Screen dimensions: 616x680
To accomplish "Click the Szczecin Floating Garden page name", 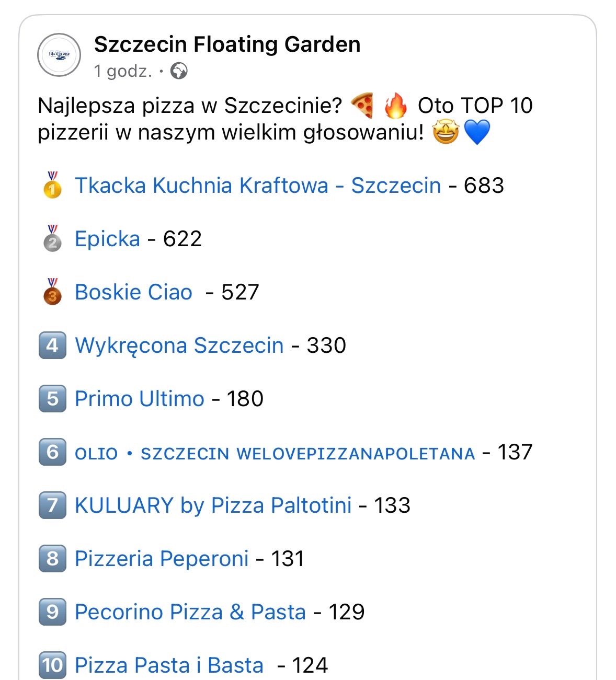I will click(x=227, y=44).
